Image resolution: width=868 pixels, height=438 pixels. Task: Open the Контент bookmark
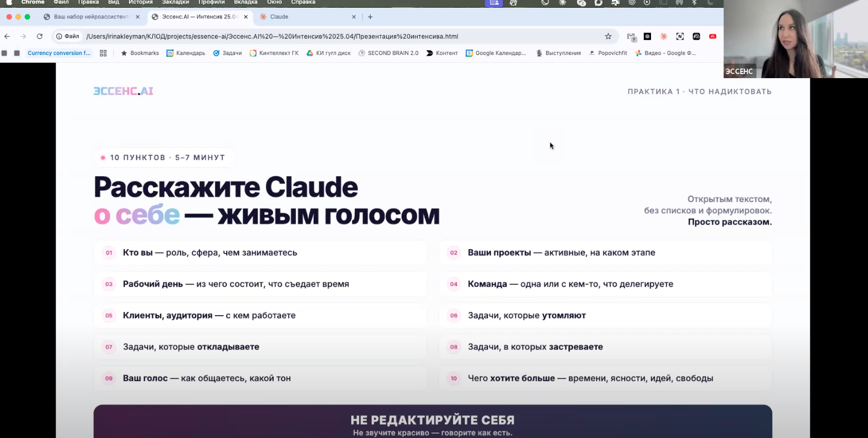(442, 53)
